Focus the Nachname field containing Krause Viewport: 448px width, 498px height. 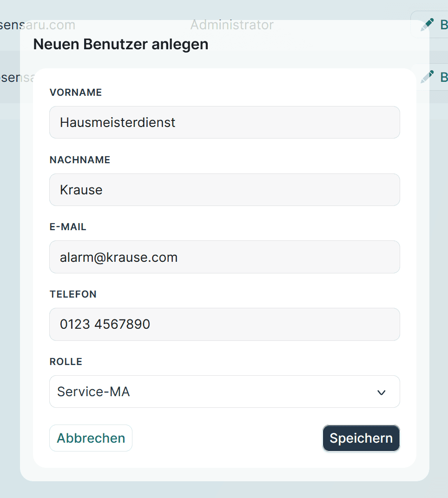coord(224,190)
